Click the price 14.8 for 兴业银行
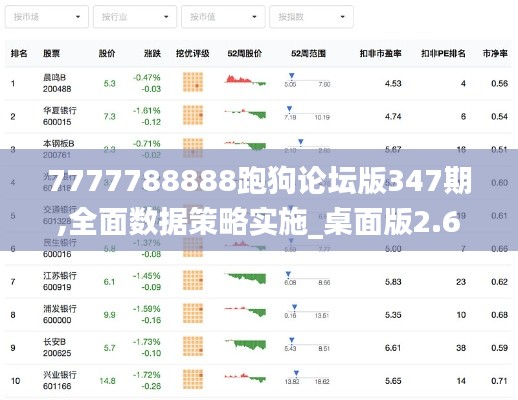The height and width of the screenshot is (400, 518). point(107,381)
